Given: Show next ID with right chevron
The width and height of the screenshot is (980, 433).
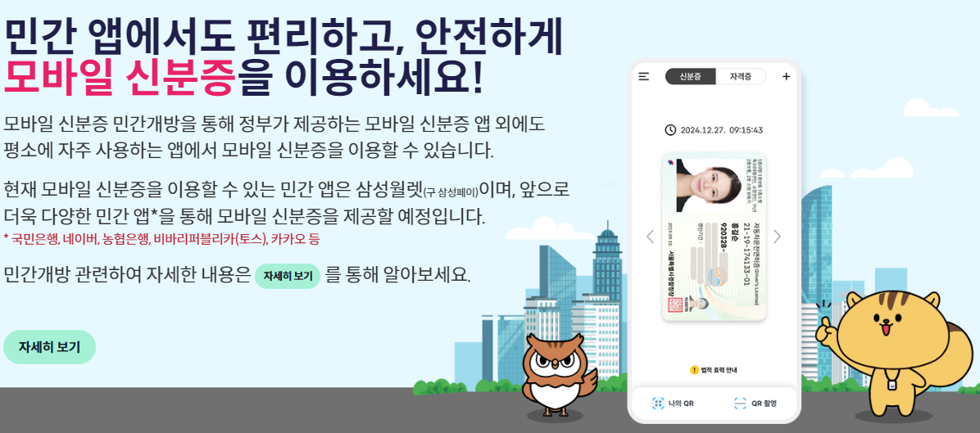Looking at the screenshot, I should pos(777,237).
